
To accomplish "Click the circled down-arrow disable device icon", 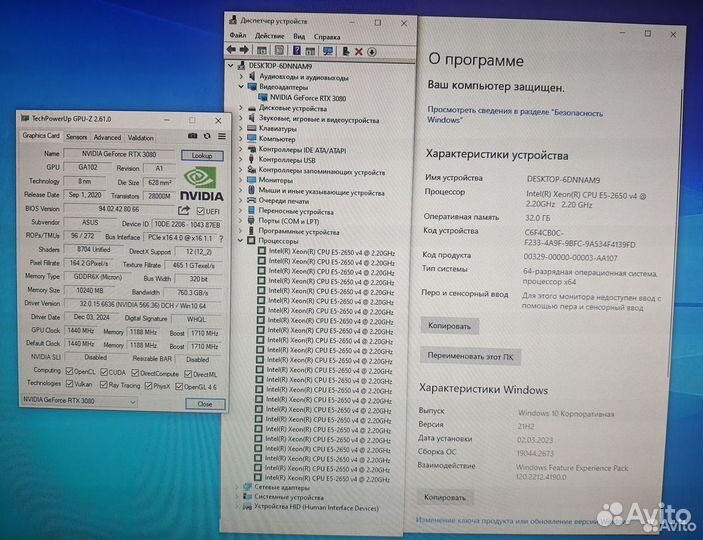I will 372,52.
